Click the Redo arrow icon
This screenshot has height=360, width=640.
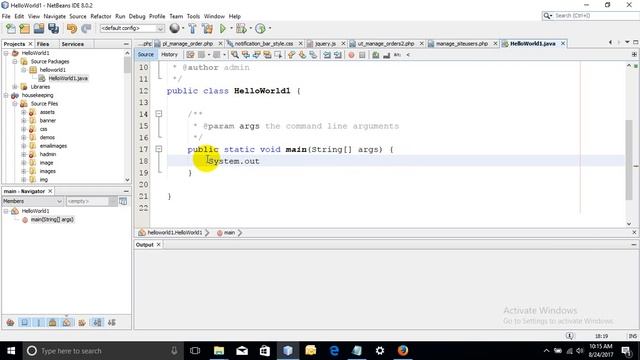(x=86, y=29)
